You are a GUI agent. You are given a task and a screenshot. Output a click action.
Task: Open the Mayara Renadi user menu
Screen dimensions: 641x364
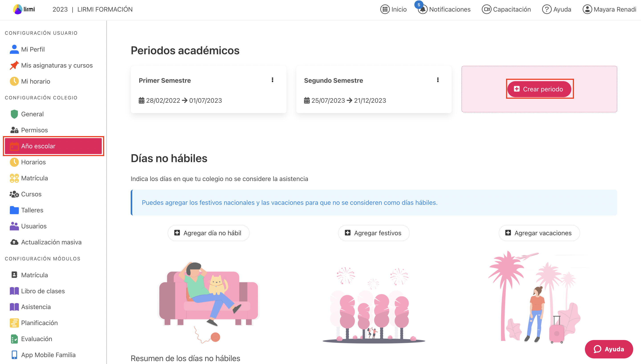[x=609, y=9]
